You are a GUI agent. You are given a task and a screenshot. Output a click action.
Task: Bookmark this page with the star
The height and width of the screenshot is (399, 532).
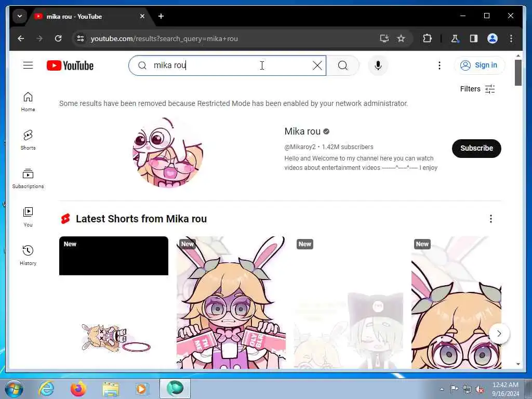click(401, 38)
